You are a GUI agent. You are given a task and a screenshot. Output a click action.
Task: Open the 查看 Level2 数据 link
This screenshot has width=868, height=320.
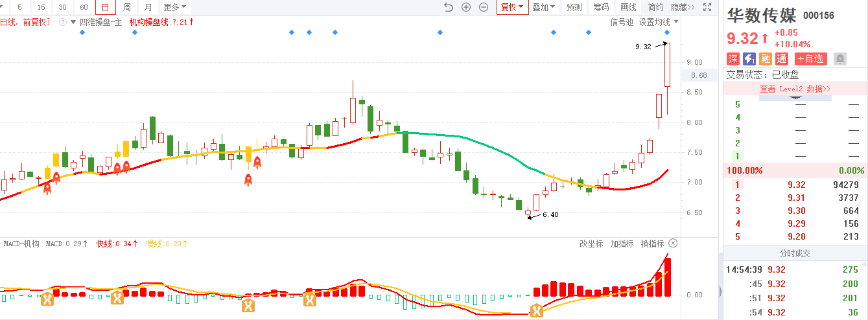coord(795,89)
